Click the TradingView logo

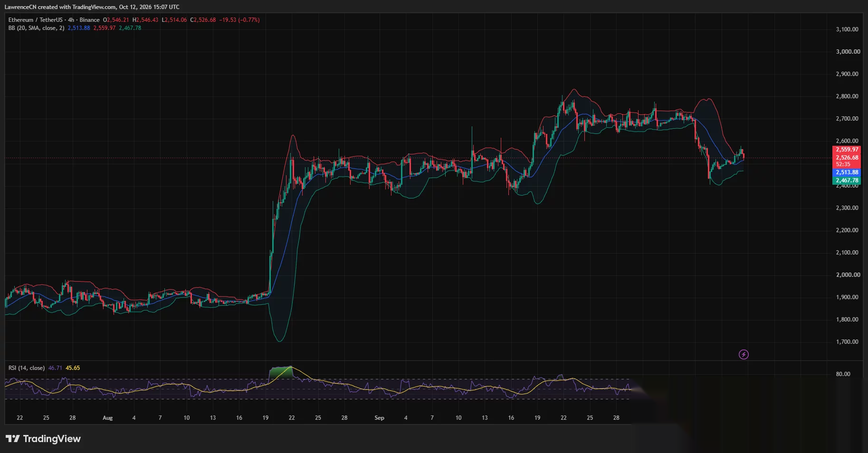[43, 439]
